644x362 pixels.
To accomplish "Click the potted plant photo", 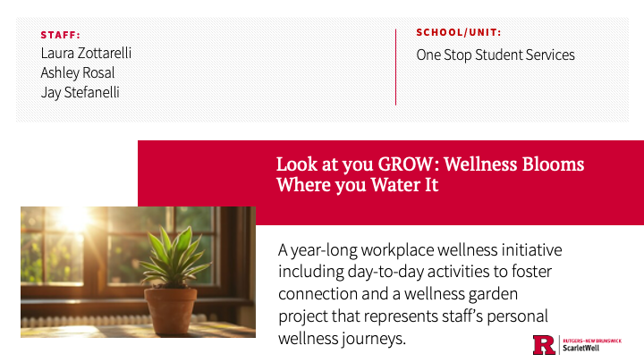I will [138, 272].
